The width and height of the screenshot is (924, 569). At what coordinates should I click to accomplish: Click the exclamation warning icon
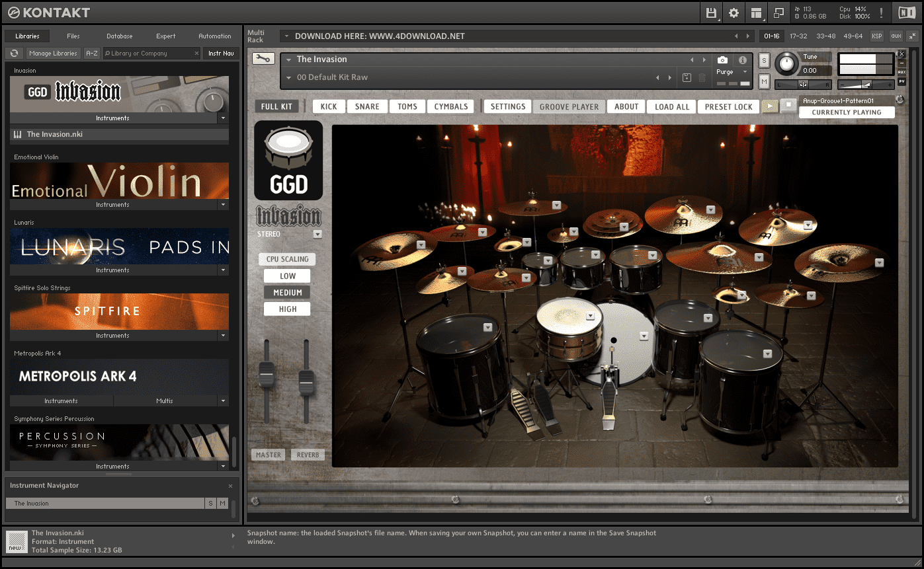point(881,13)
